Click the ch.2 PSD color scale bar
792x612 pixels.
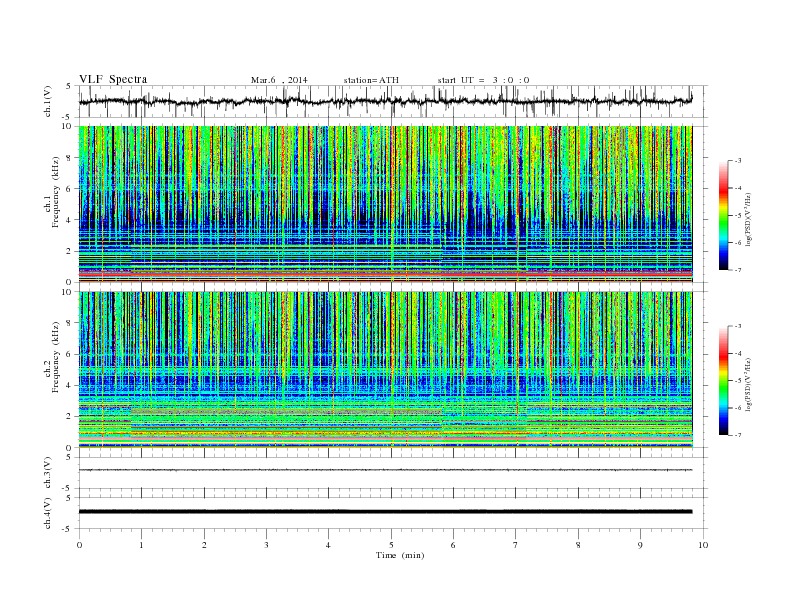tap(724, 380)
